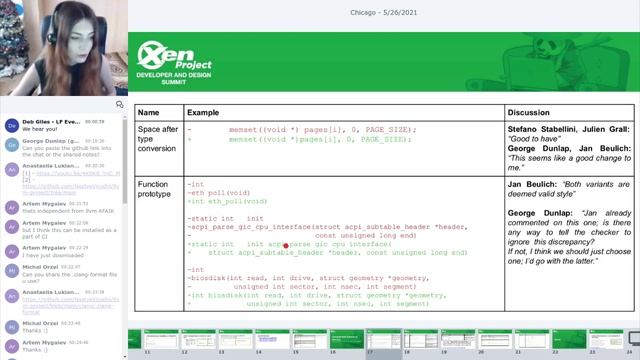Image resolution: width=640 pixels, height=360 pixels.
Task: Click the 'Function prototype' cell
Action: (x=159, y=244)
